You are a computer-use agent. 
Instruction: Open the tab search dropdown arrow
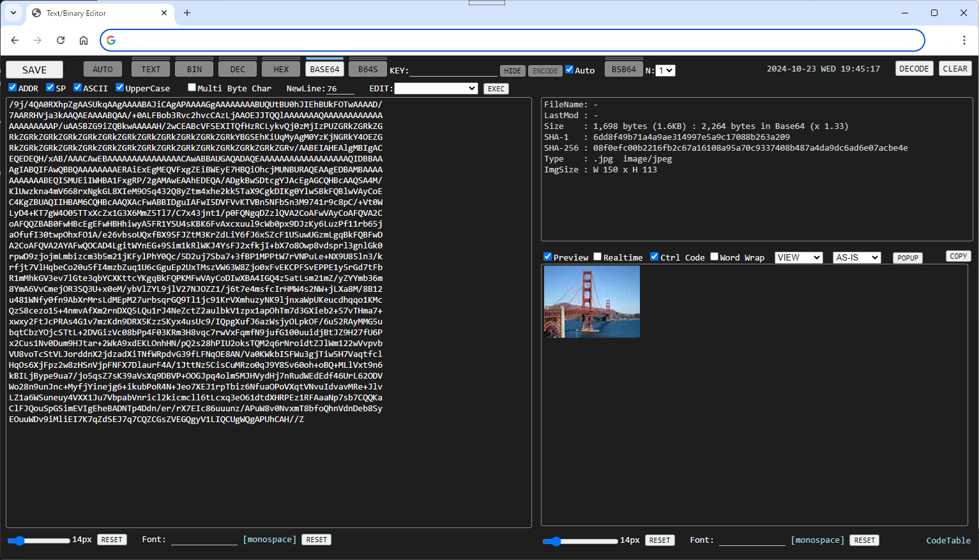click(13, 13)
